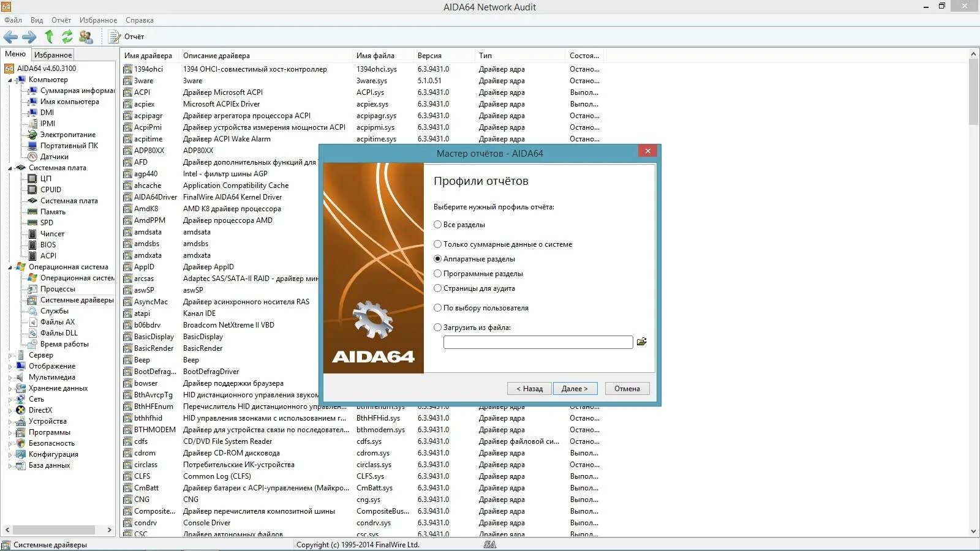The width and height of the screenshot is (980, 551).
Task: Collapse the Операционная система tree branch
Action: [10, 268]
